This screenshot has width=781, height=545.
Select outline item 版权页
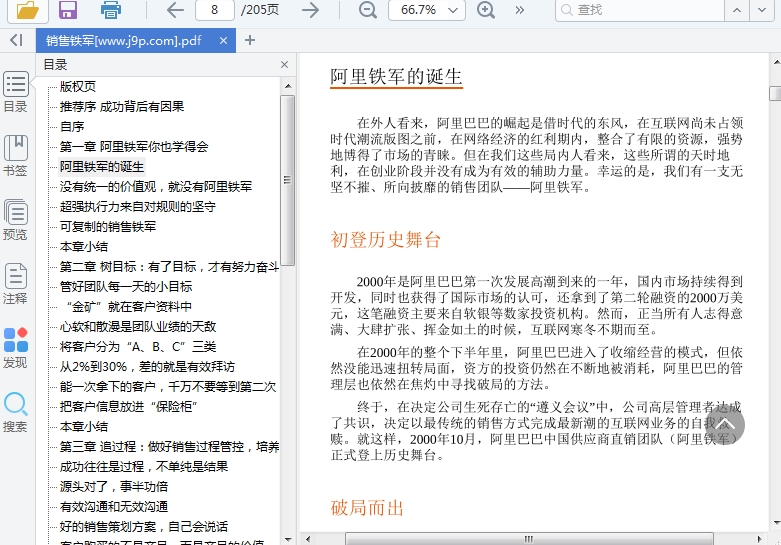(x=78, y=87)
